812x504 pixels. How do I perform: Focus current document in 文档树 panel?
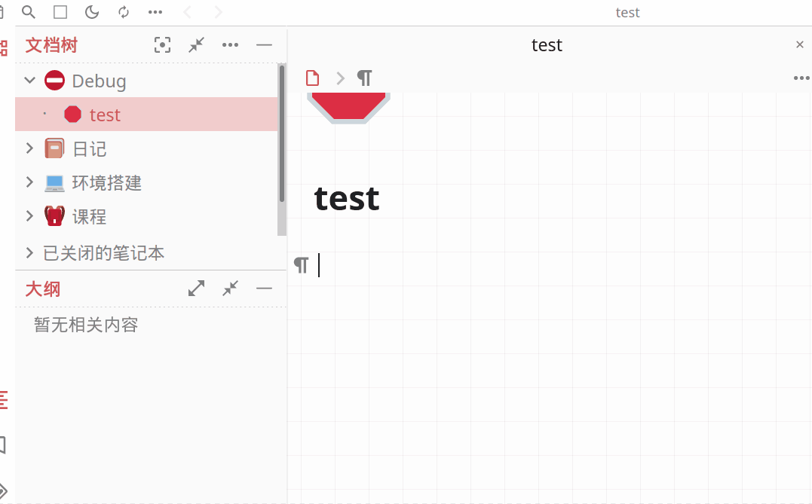pyautogui.click(x=163, y=45)
